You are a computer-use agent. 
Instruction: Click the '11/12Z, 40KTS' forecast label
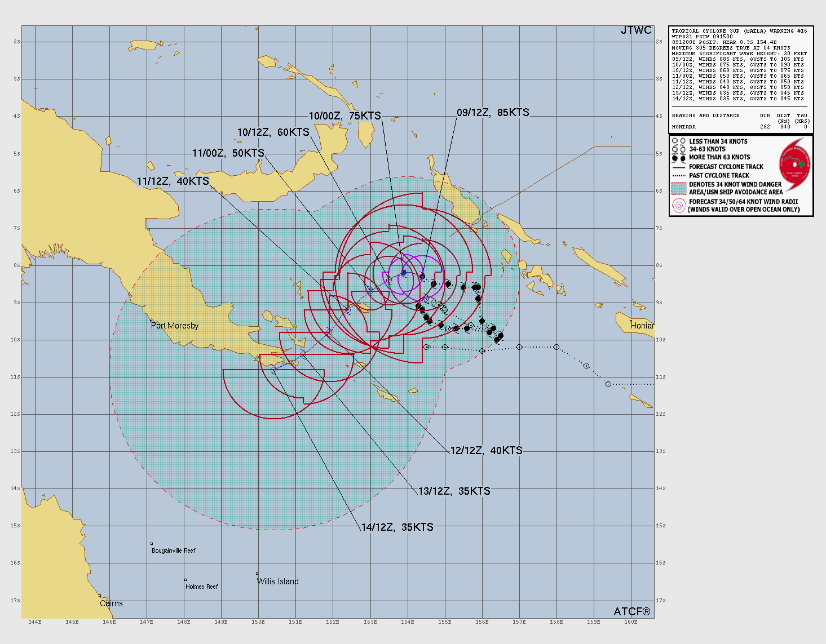(173, 181)
